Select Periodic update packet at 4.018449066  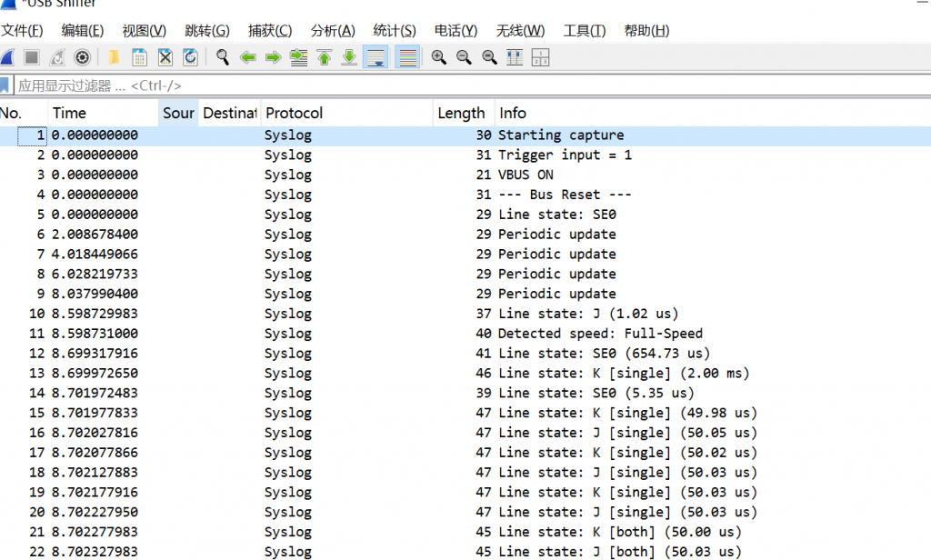(x=465, y=255)
